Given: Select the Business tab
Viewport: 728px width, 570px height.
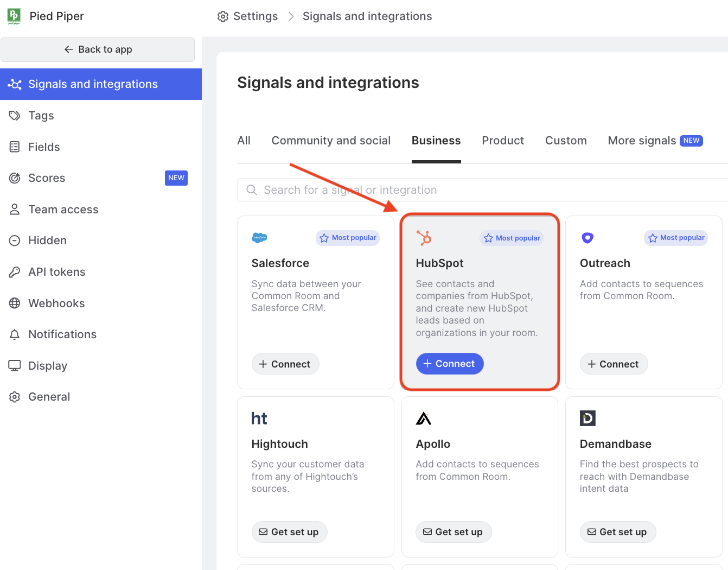Looking at the screenshot, I should tap(436, 141).
